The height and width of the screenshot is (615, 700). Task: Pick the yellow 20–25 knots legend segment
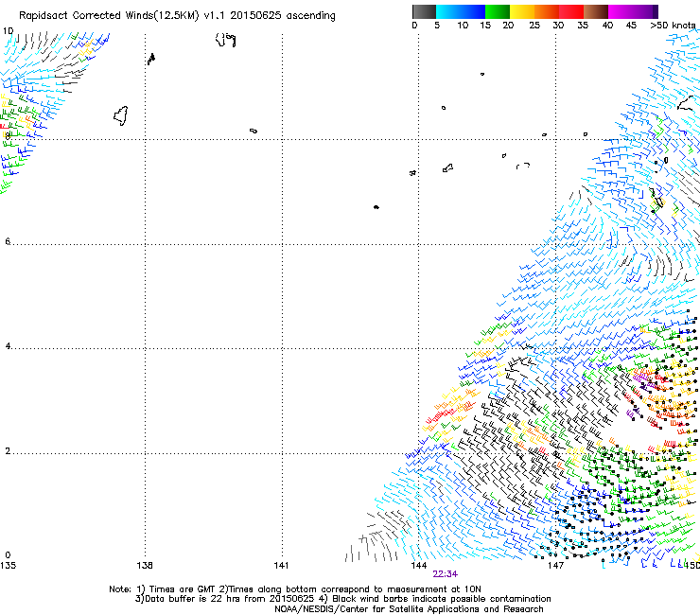[522, 11]
